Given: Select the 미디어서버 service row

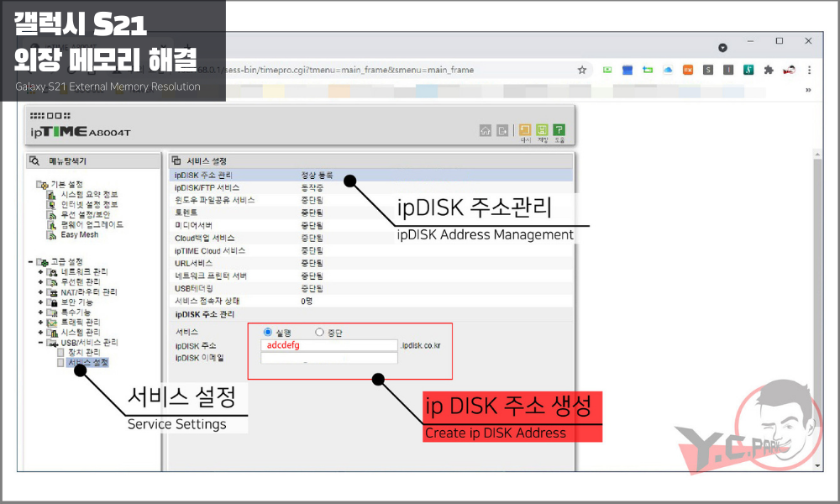Looking at the screenshot, I should [x=371, y=225].
